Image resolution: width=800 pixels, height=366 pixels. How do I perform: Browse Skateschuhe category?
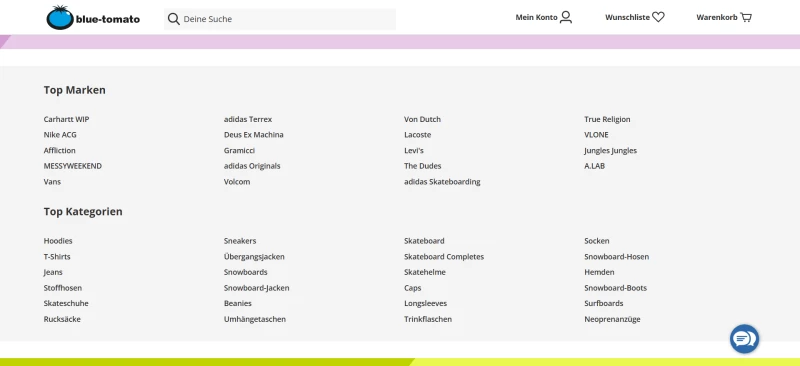(x=66, y=303)
